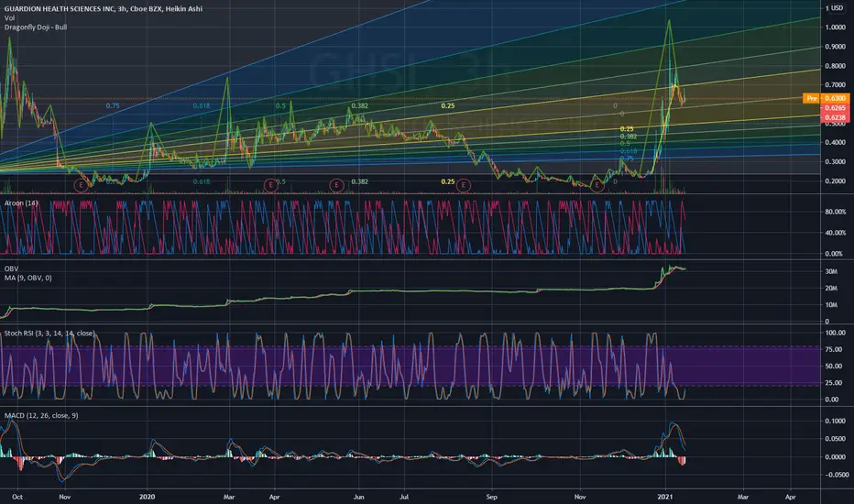
Task: Click the Jun label on time axis
Action: pyautogui.click(x=358, y=497)
